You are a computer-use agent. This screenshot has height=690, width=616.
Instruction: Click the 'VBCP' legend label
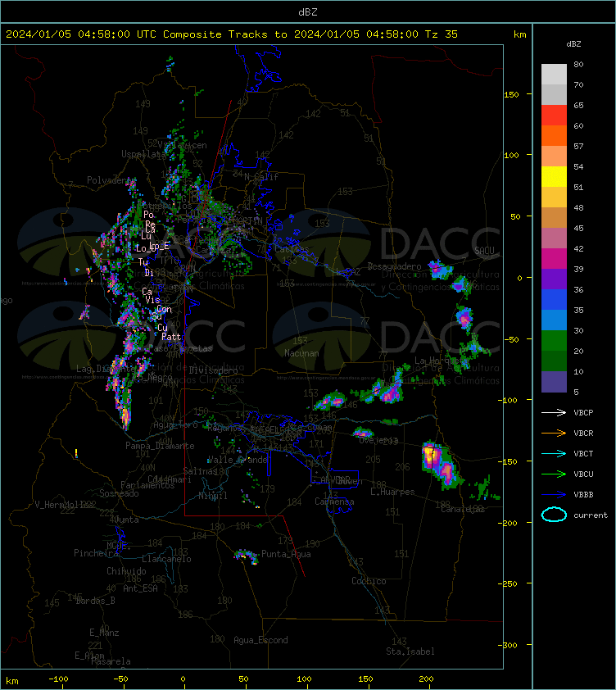[583, 413]
